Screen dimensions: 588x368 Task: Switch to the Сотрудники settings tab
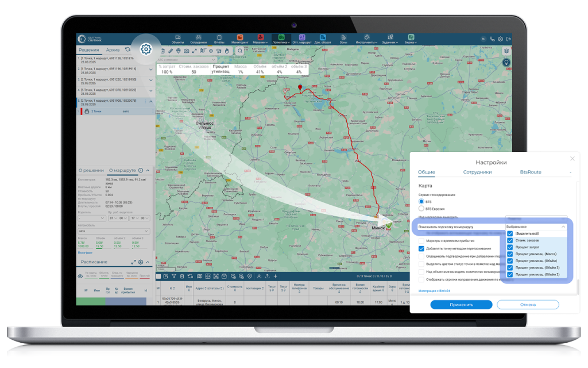[477, 172]
